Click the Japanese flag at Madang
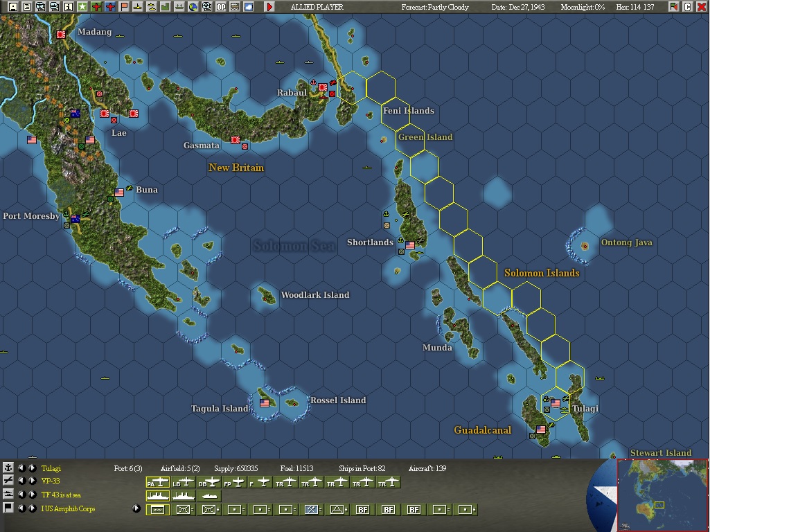798x532 pixels. pyautogui.click(x=61, y=34)
